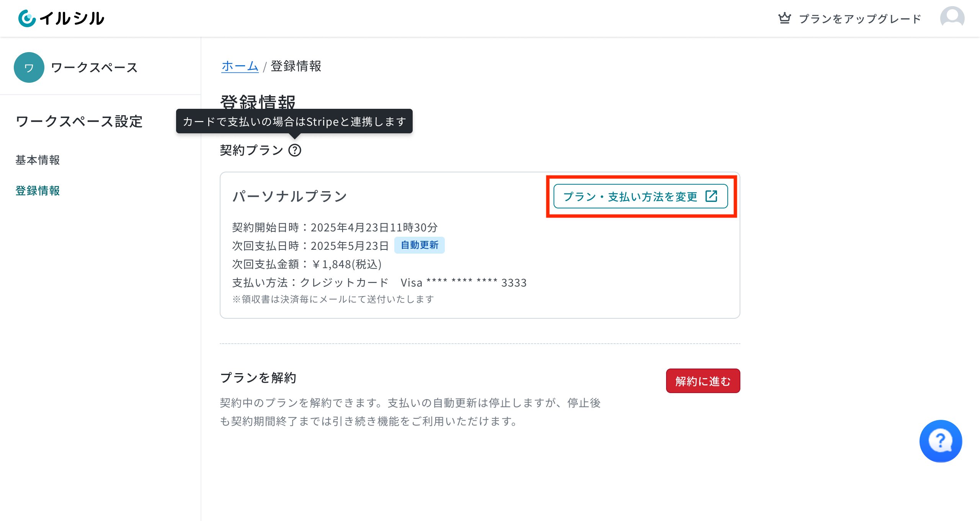Click the ワークスペース設定 sidebar heading
This screenshot has width=980, height=521.
click(x=79, y=121)
